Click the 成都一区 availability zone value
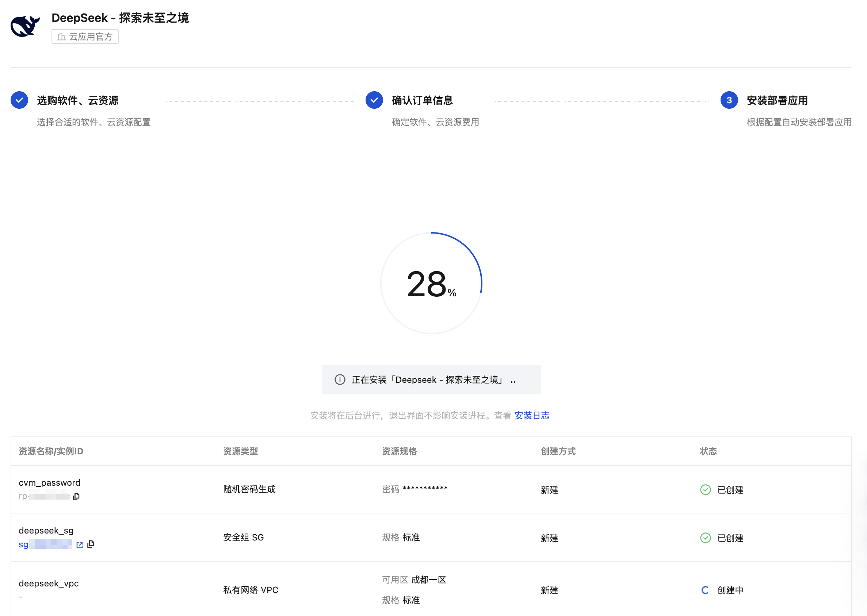Screen dimensions: 867x616 [428, 580]
